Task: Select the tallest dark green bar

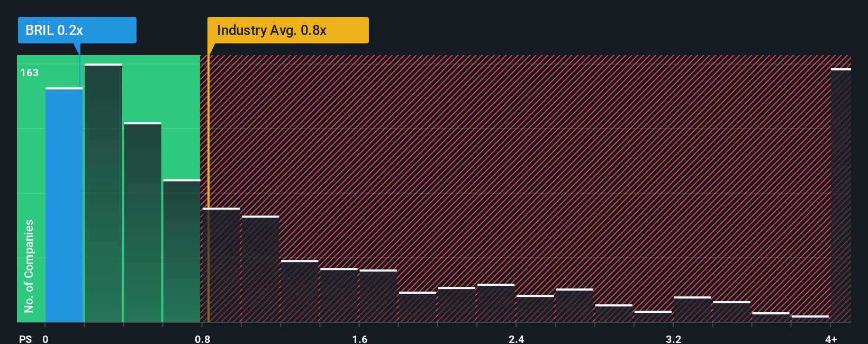Action: [103, 193]
